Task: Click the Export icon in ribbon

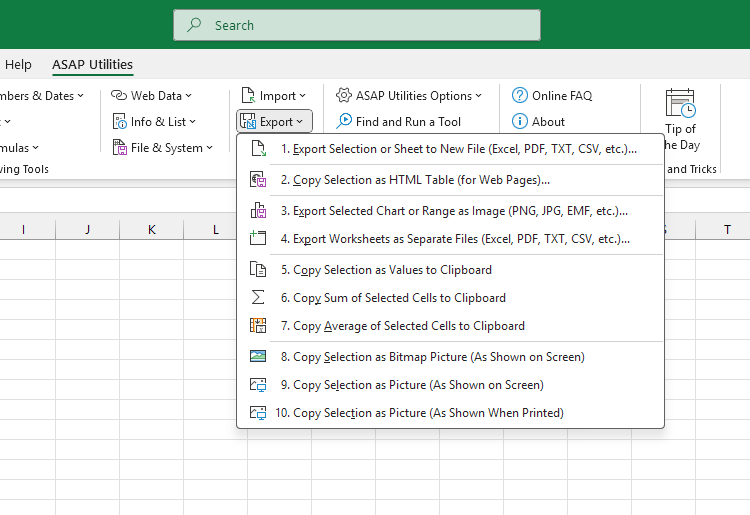Action: [248, 121]
